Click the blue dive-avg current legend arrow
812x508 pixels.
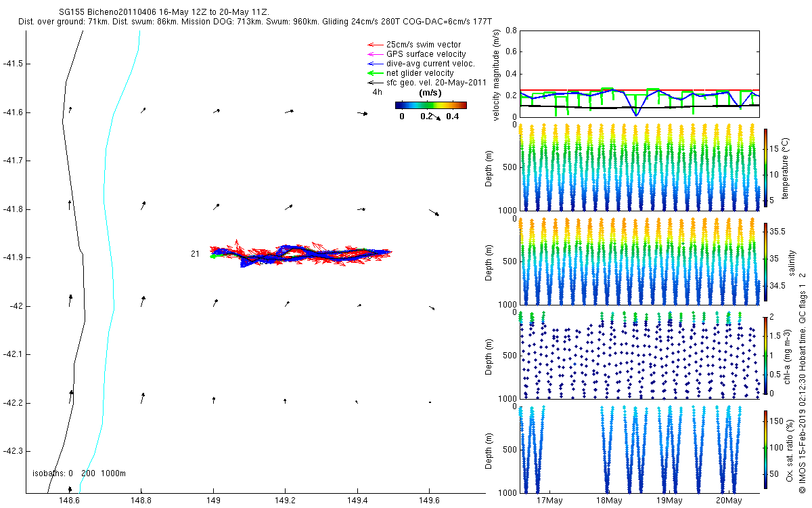pos(374,64)
